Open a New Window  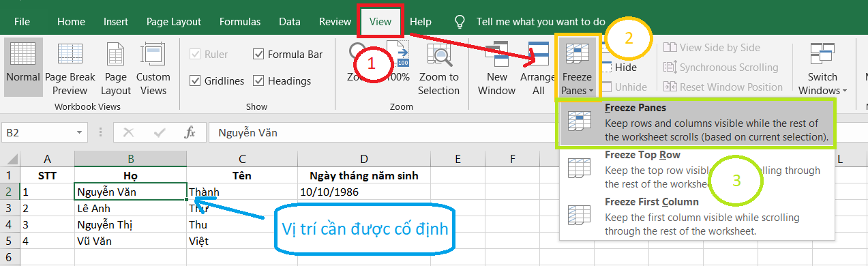pyautogui.click(x=497, y=68)
